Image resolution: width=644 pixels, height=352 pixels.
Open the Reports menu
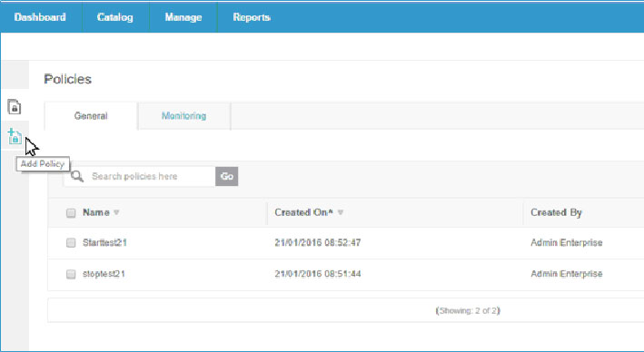252,17
